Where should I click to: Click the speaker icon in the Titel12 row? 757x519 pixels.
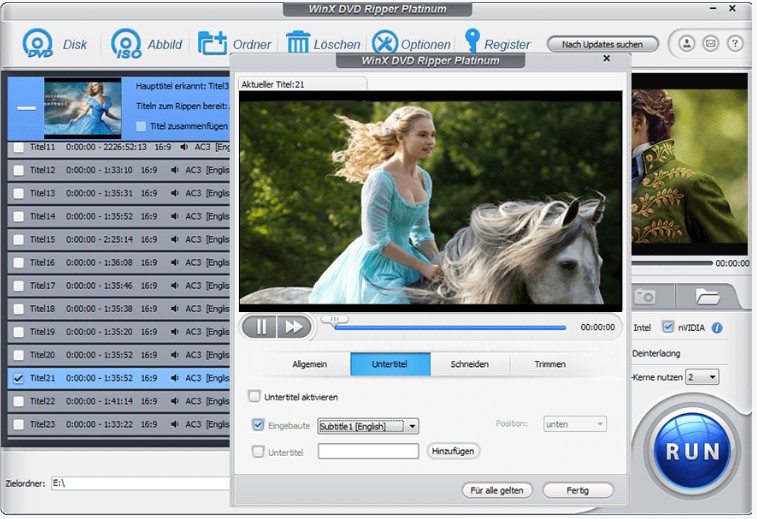[175, 170]
